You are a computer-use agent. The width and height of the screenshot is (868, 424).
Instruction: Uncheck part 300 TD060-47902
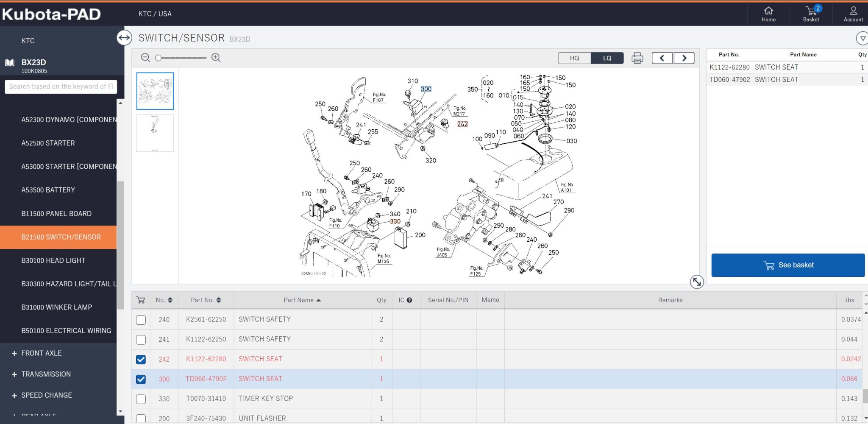click(141, 379)
